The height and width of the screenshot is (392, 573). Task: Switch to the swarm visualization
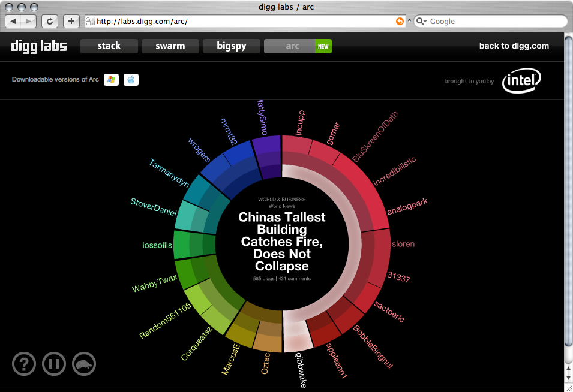(x=170, y=46)
